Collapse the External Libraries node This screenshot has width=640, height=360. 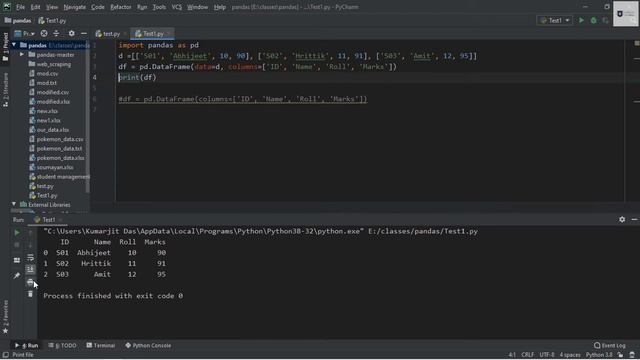[14, 204]
